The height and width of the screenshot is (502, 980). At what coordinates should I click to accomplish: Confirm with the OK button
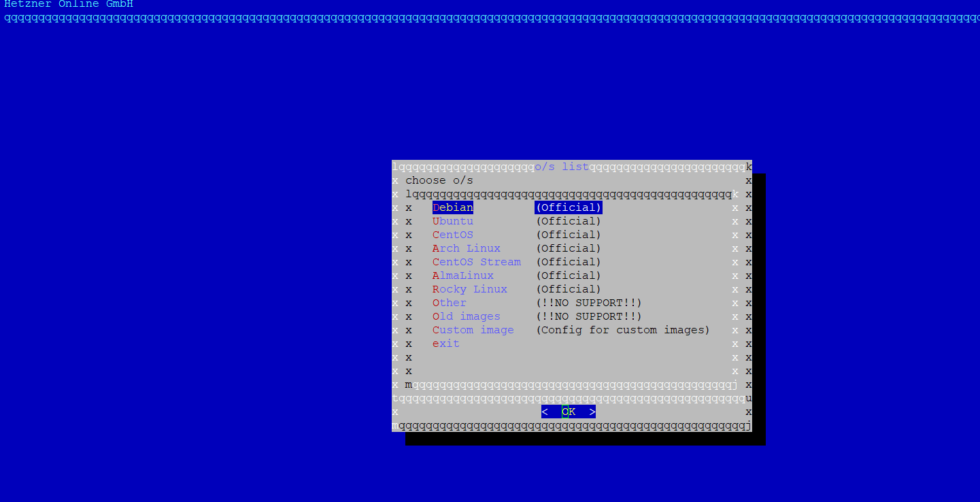[x=569, y=412]
